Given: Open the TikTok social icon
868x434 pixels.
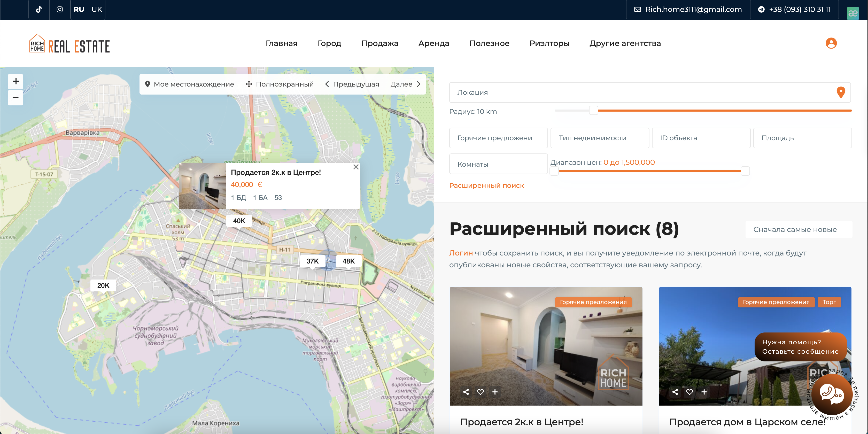Looking at the screenshot, I should click(39, 10).
